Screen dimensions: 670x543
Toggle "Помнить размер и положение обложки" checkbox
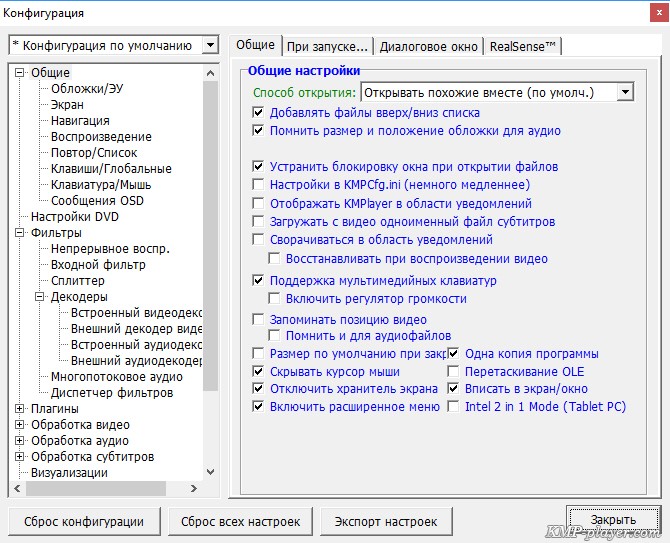(x=258, y=130)
